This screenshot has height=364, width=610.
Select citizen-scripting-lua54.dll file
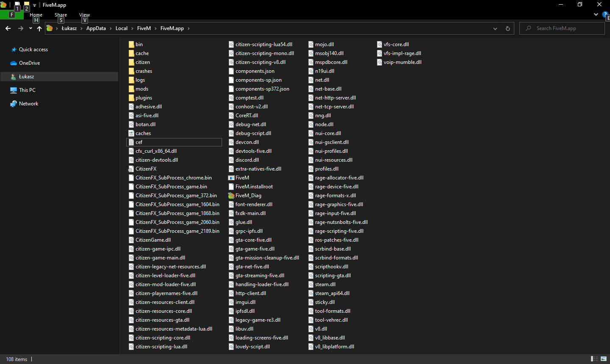[x=261, y=44]
